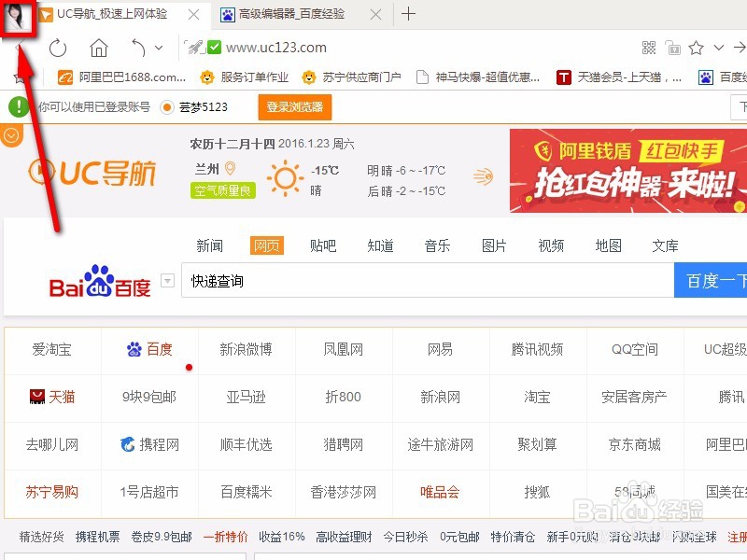Screen dimensions: 747x560
Task: Open the 神马快爆-超值优惠 bookmark
Action: (478, 77)
